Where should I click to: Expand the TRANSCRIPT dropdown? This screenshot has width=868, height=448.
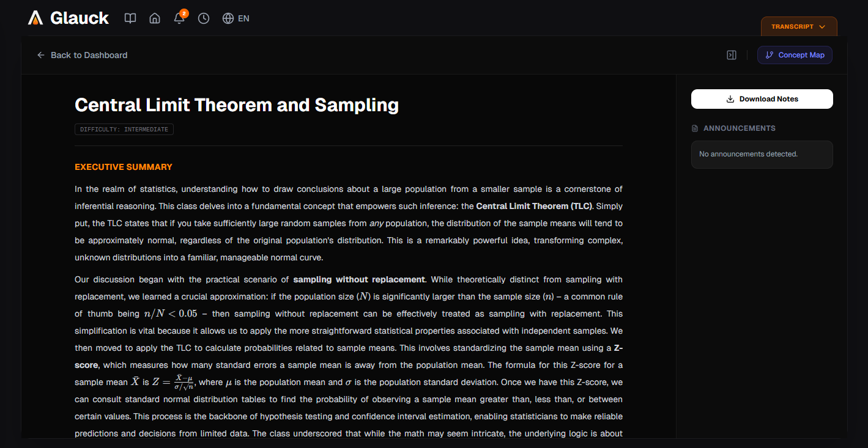pos(822,26)
